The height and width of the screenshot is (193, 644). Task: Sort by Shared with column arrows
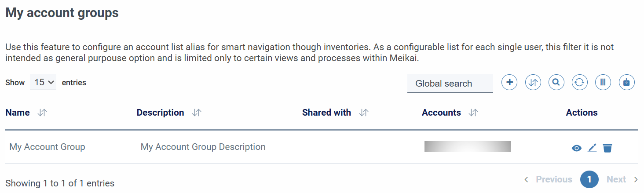pos(363,113)
